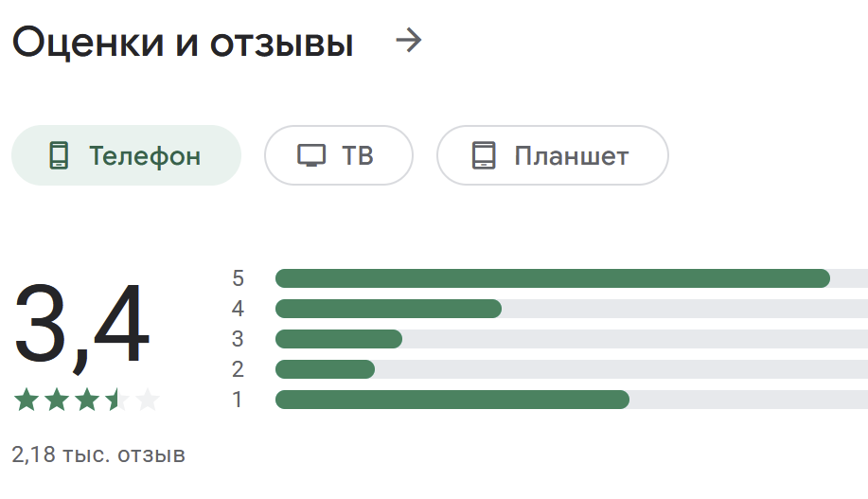Viewport: 868px width, 499px height.
Task: Click the 2,18 тыс. отзыв count
Action: (x=98, y=454)
